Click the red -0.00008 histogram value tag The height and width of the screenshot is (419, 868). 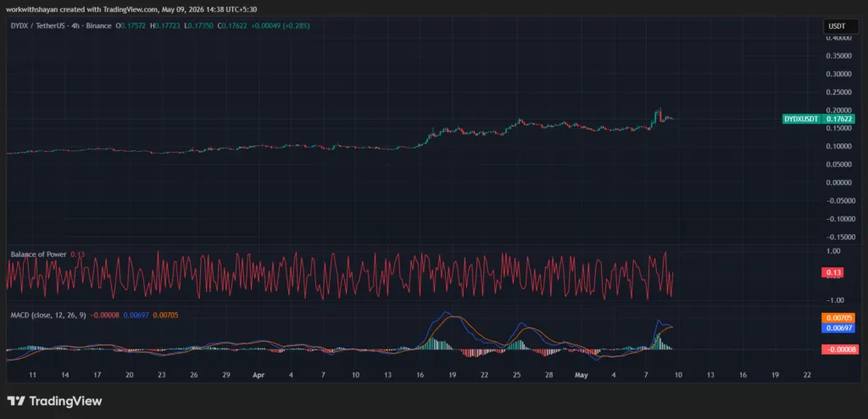point(840,349)
